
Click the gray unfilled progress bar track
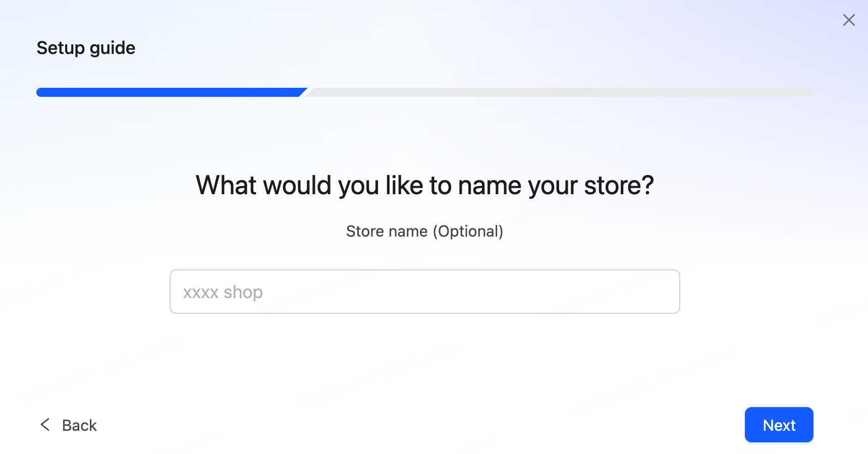(560, 92)
